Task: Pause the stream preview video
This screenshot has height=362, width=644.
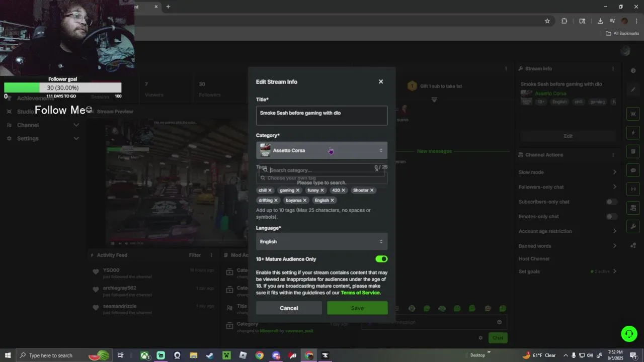Action: pyautogui.click(x=113, y=243)
